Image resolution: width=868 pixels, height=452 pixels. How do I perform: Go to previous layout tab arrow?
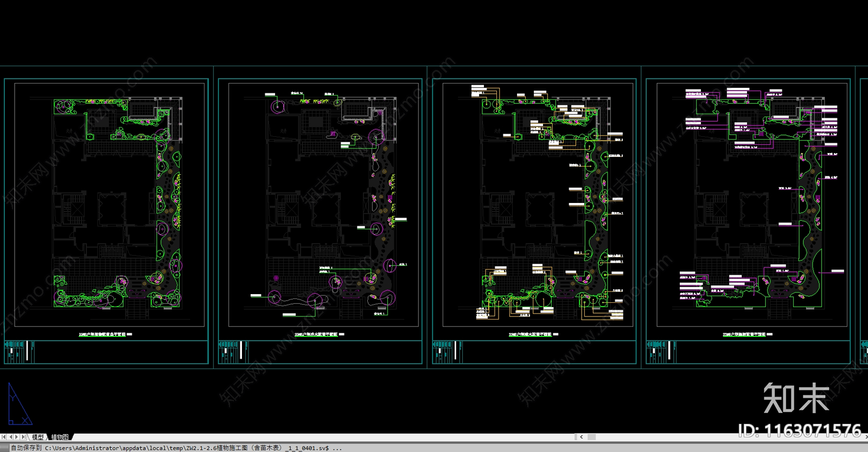point(10,437)
